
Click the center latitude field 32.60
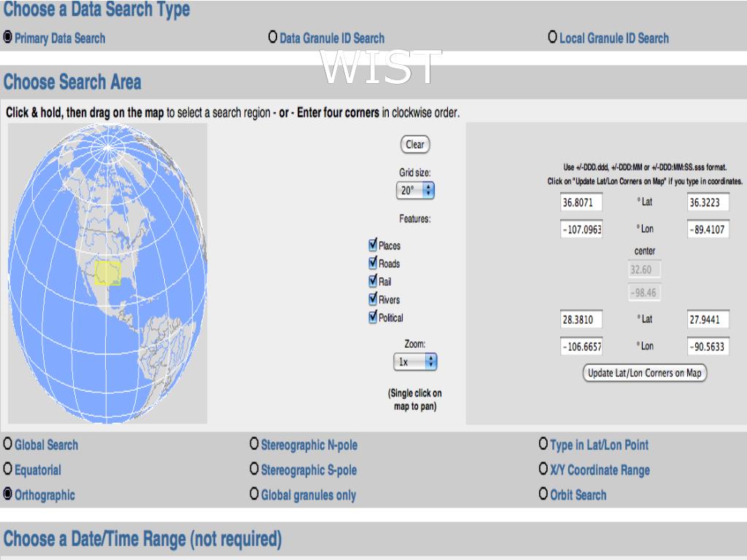click(644, 270)
